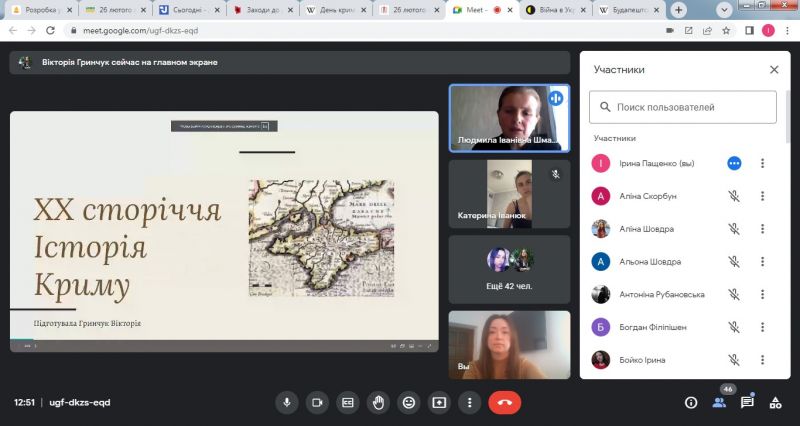Screen dimensions: 800x426
Task: Click muted mic icon on Катерина Іванюк tile
Action: click(x=556, y=174)
